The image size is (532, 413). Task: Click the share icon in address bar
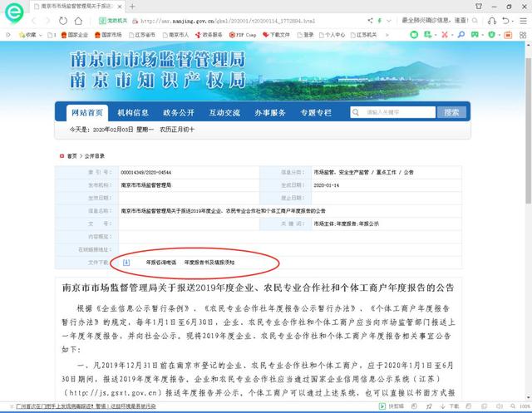click(370, 21)
